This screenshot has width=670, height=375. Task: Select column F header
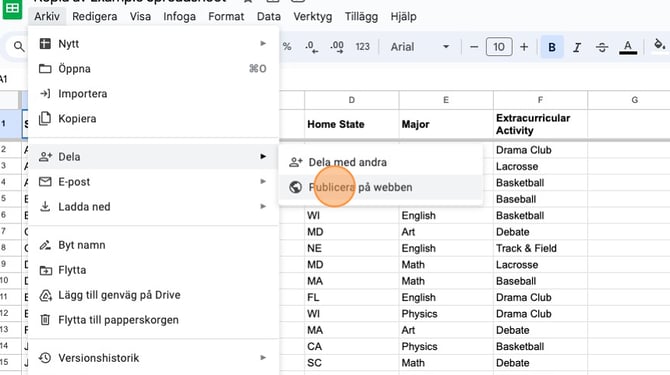[541, 100]
